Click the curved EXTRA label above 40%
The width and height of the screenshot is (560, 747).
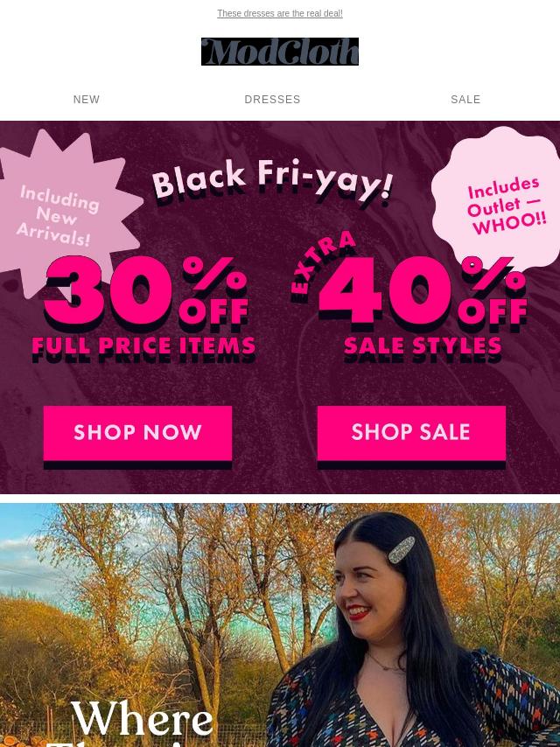click(322, 262)
